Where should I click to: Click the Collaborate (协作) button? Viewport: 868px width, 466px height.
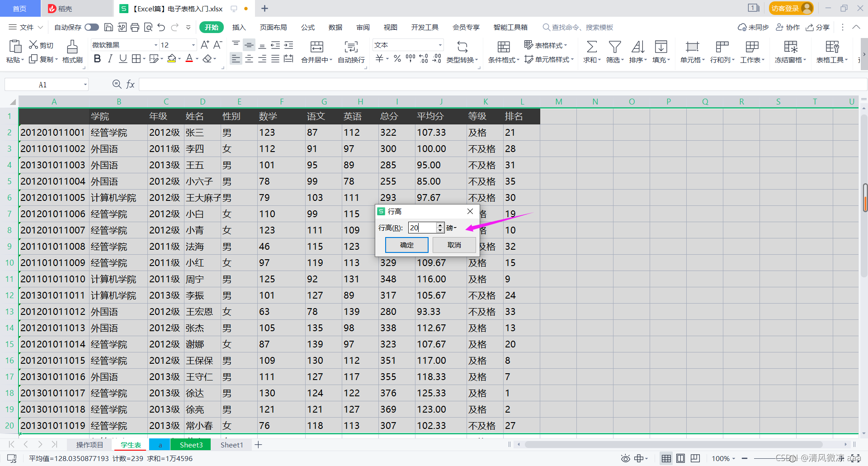pos(788,28)
